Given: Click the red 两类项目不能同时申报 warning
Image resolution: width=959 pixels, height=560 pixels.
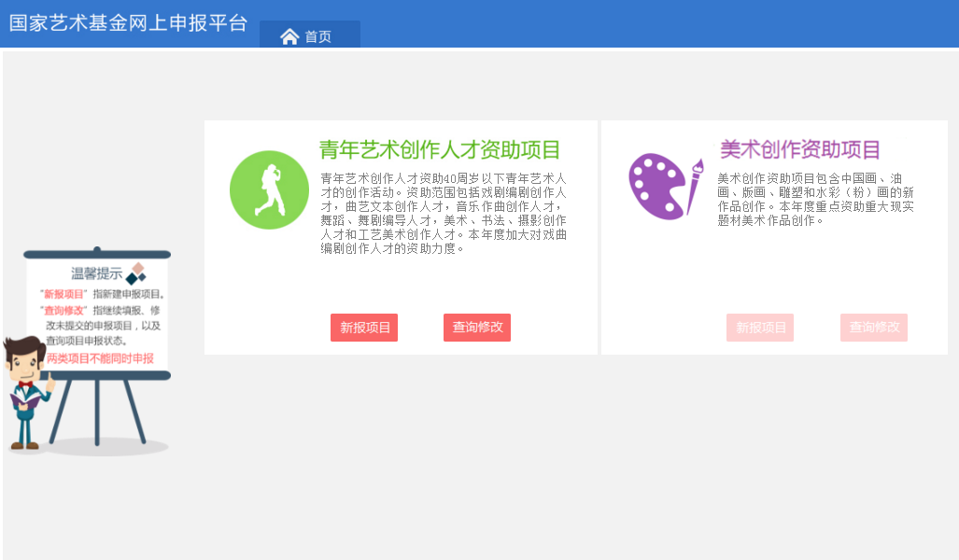Looking at the screenshot, I should point(100,358).
